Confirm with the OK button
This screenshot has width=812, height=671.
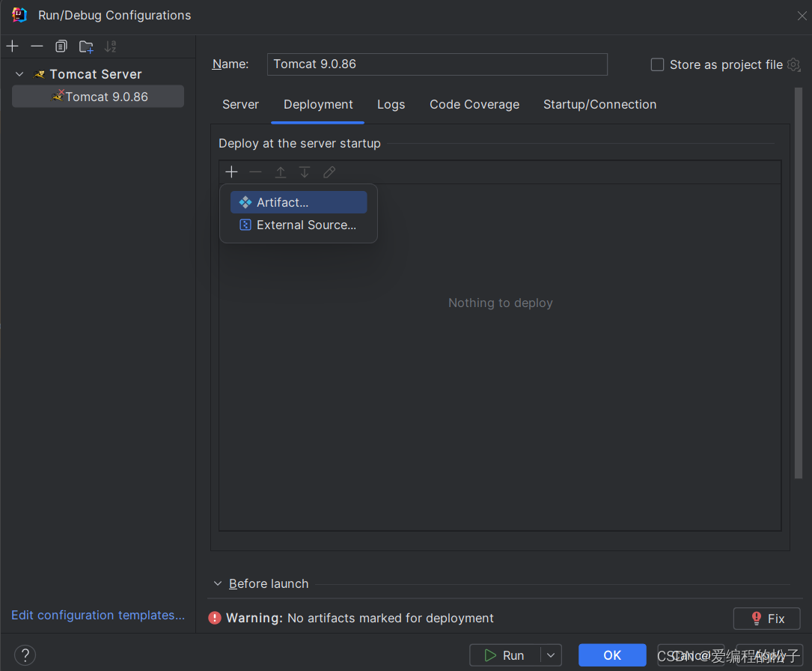tap(612, 655)
